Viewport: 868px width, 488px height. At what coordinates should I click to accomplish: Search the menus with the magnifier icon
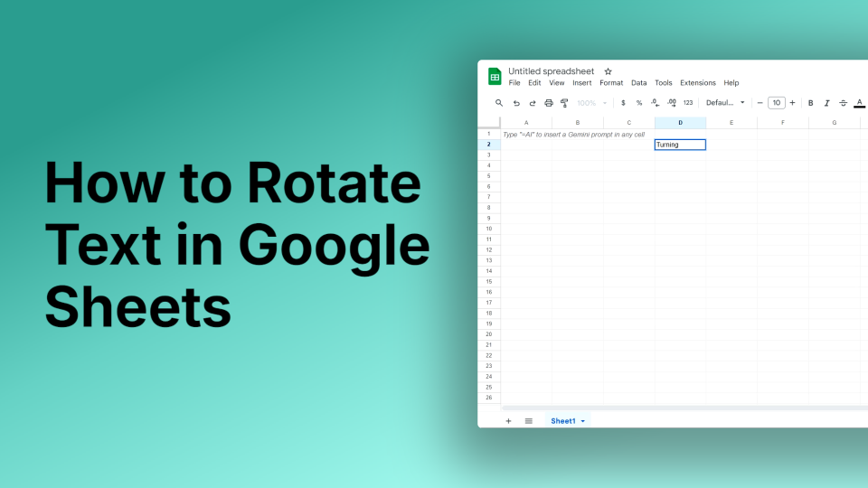pos(499,103)
